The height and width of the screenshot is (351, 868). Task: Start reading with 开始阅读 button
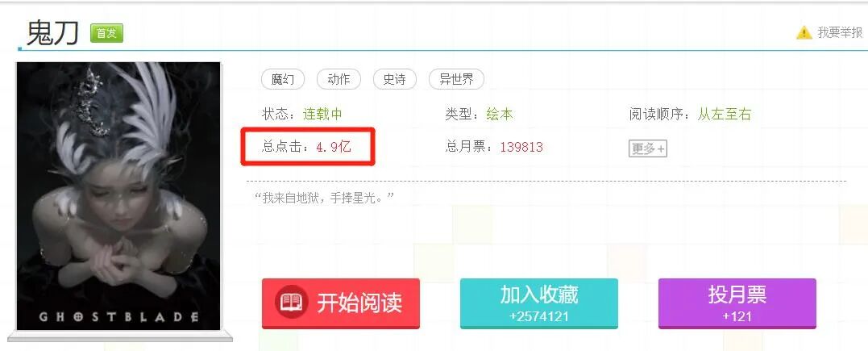point(340,303)
